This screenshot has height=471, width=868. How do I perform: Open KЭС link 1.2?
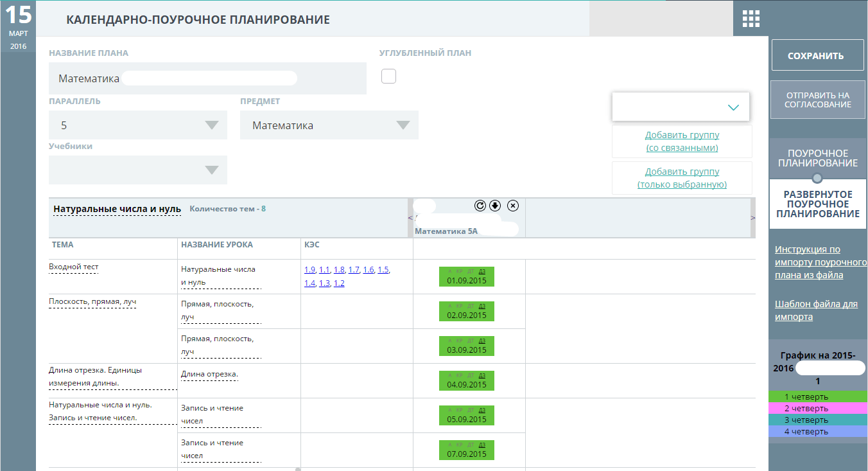click(340, 283)
